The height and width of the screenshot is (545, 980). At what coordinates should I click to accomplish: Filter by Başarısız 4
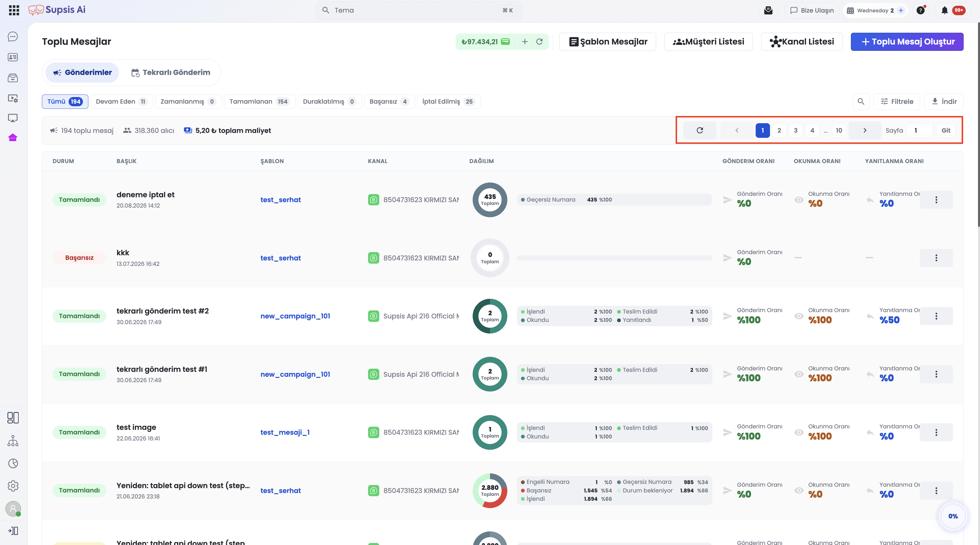(389, 101)
